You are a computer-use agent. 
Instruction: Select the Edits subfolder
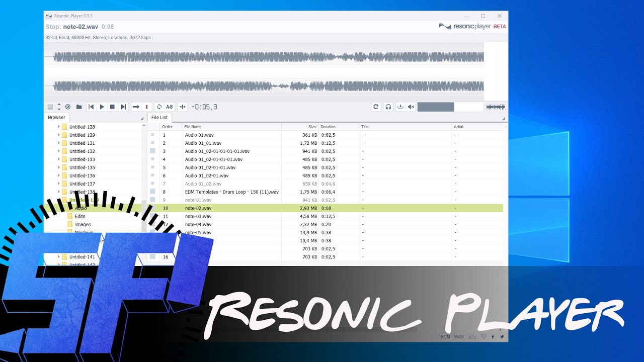tap(80, 216)
